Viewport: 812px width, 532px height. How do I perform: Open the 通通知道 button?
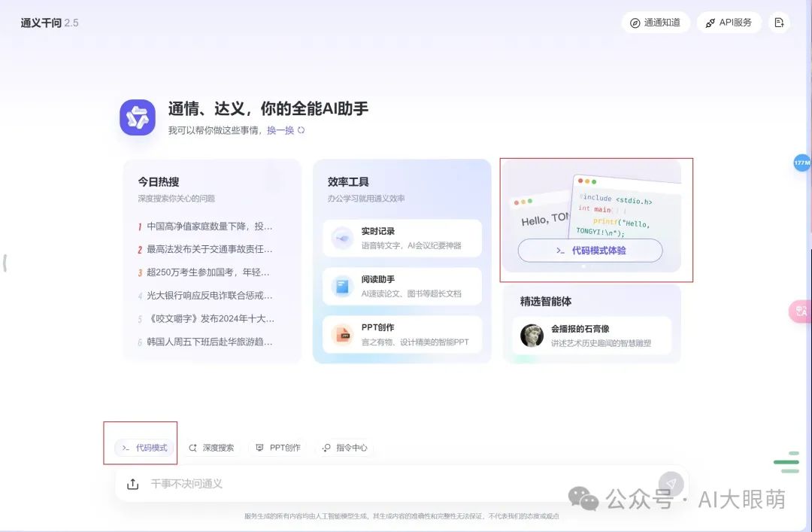pos(656,23)
